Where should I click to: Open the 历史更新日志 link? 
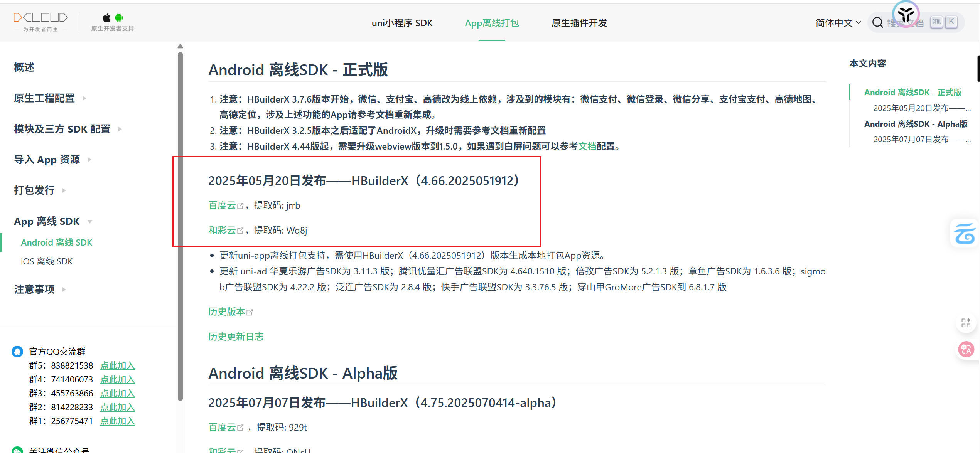[236, 337]
